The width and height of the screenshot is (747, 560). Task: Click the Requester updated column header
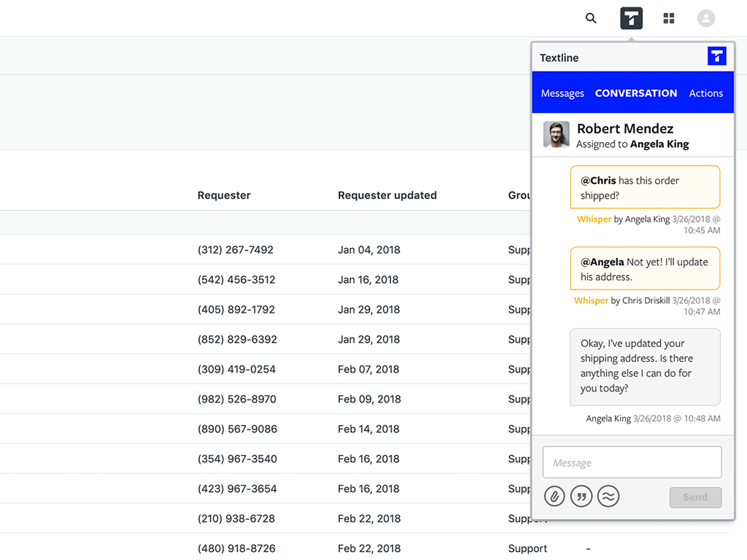click(387, 195)
